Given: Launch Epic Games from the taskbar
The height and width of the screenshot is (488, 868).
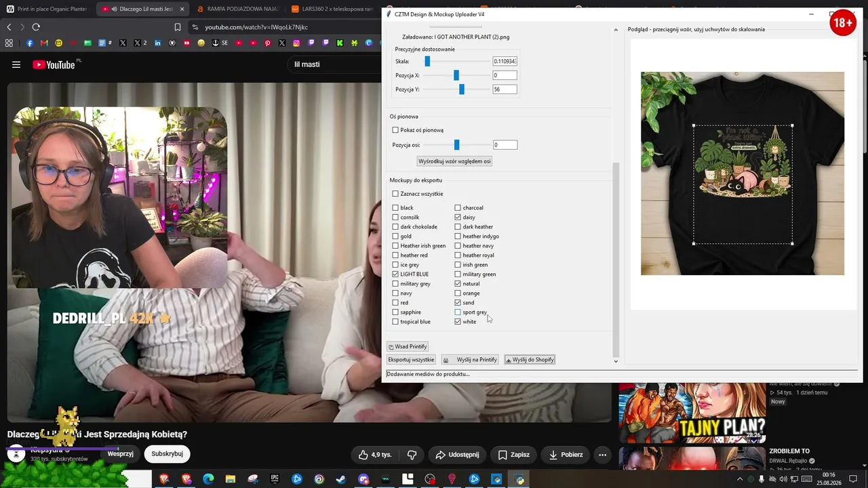Looking at the screenshot, I should coord(275,479).
